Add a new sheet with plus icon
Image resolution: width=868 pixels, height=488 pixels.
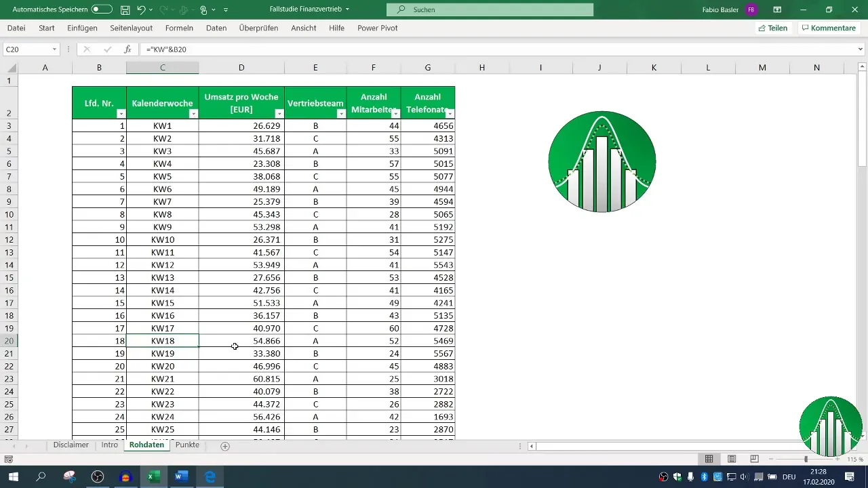[225, 445]
